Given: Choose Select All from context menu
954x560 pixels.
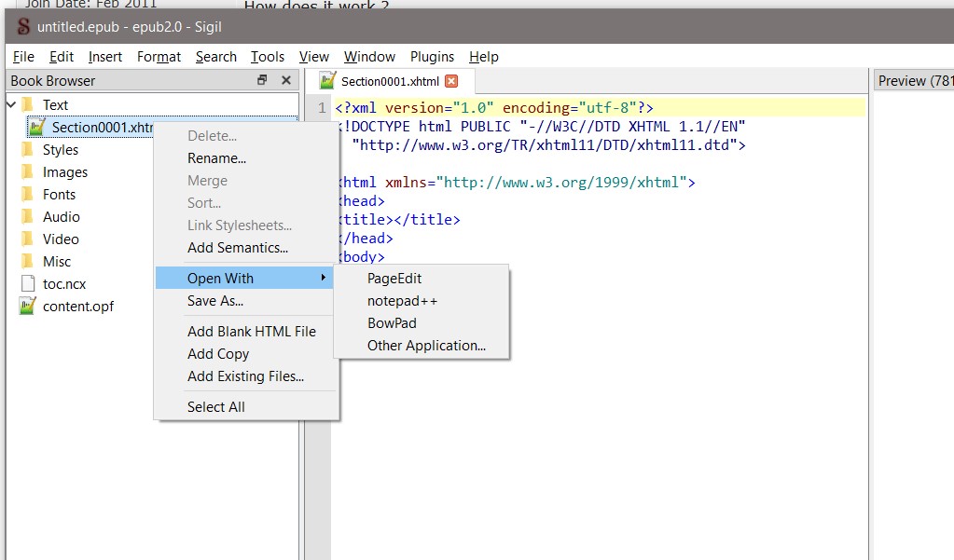Looking at the screenshot, I should [x=246, y=407].
